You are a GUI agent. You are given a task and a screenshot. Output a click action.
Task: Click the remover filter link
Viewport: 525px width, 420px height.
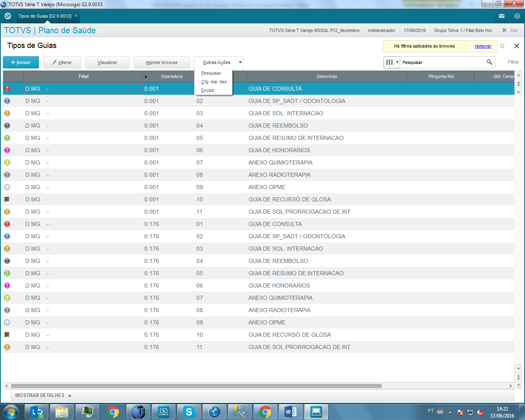483,46
